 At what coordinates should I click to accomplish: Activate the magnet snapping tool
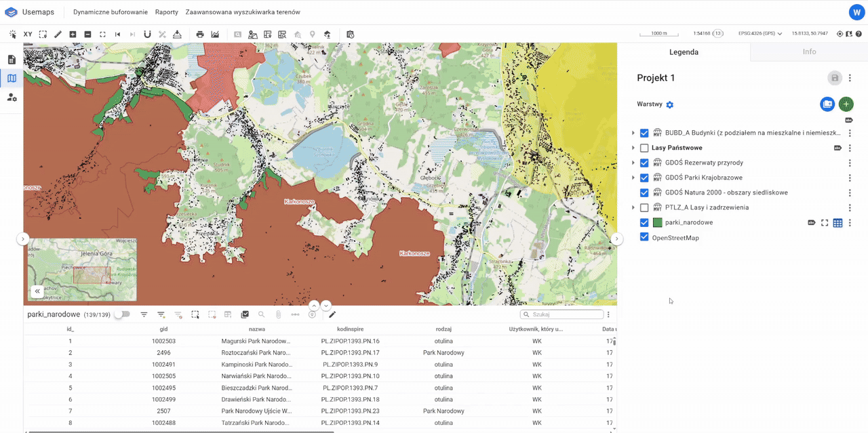[147, 34]
